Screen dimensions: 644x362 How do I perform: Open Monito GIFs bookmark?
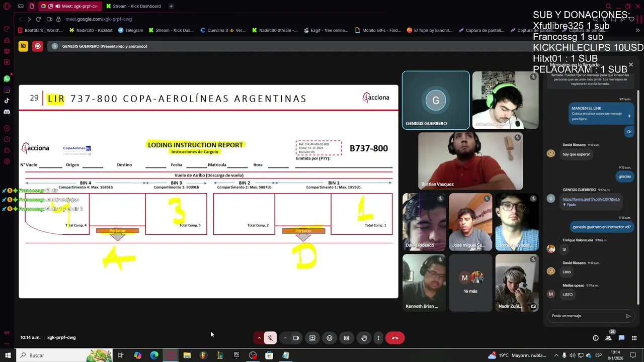click(378, 30)
